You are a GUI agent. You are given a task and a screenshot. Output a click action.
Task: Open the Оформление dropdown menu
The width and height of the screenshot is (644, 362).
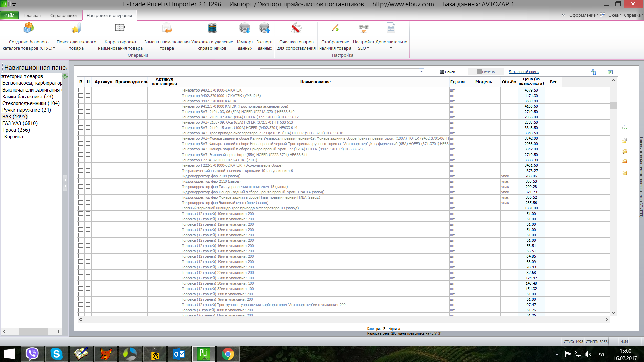(x=584, y=15)
